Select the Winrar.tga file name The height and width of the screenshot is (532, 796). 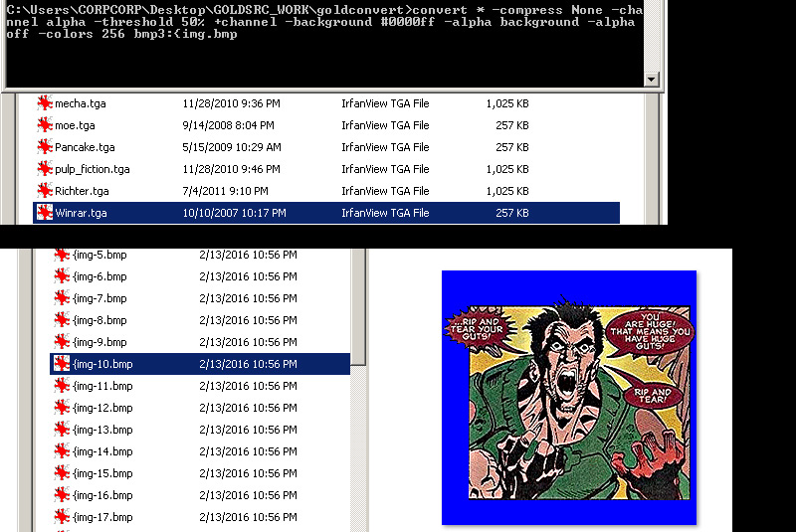coord(81,213)
